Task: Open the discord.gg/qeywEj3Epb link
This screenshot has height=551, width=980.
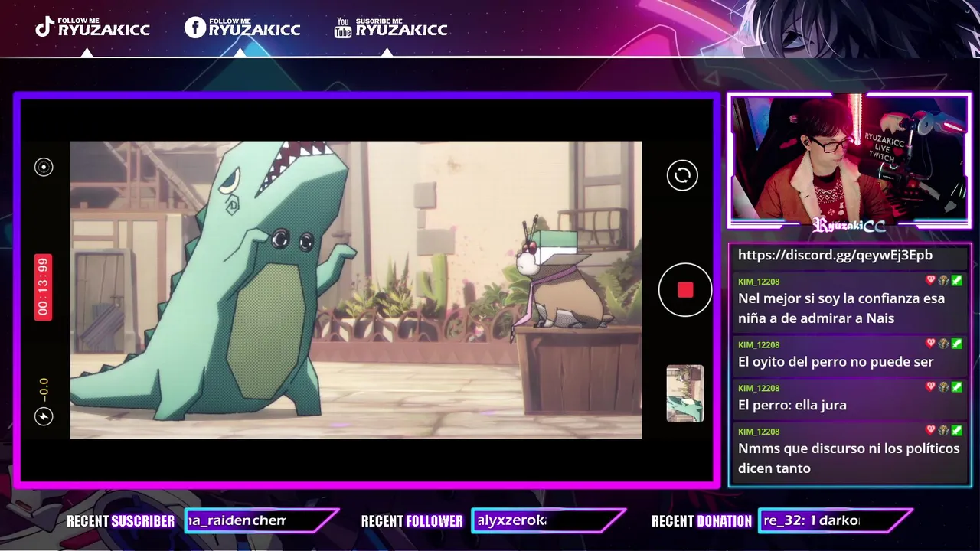Action: [835, 256]
